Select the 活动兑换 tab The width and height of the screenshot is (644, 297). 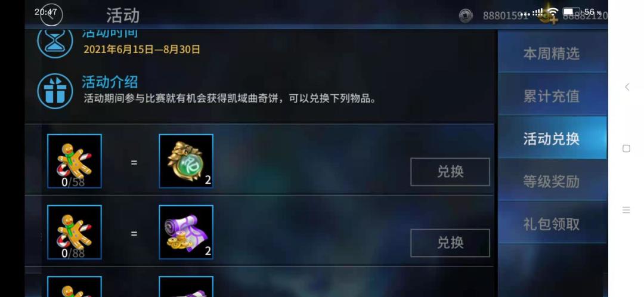pos(552,138)
